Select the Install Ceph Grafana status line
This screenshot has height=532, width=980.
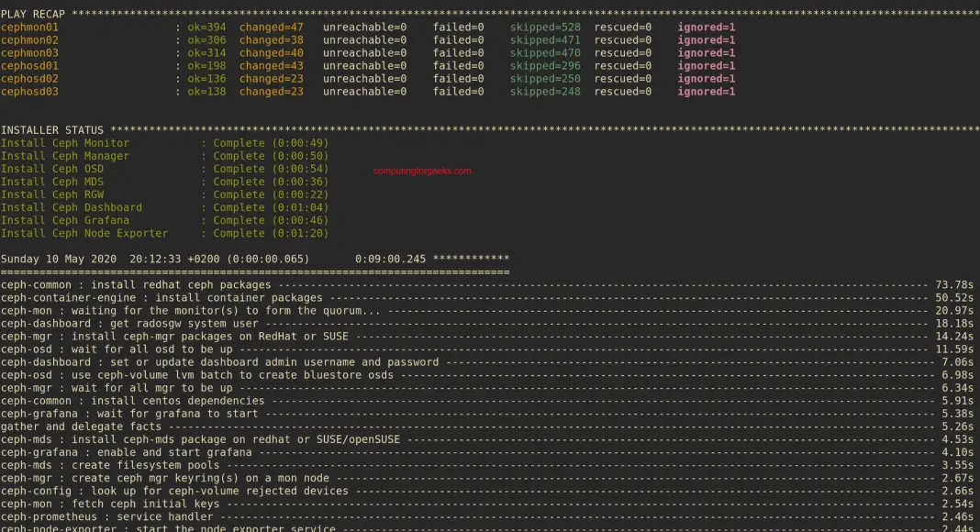(x=62, y=219)
